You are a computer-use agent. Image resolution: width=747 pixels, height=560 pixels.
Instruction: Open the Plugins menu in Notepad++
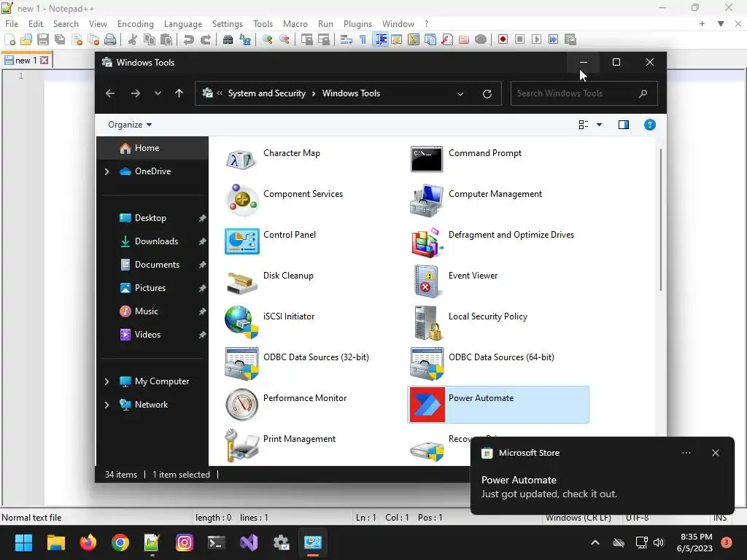(x=357, y=24)
